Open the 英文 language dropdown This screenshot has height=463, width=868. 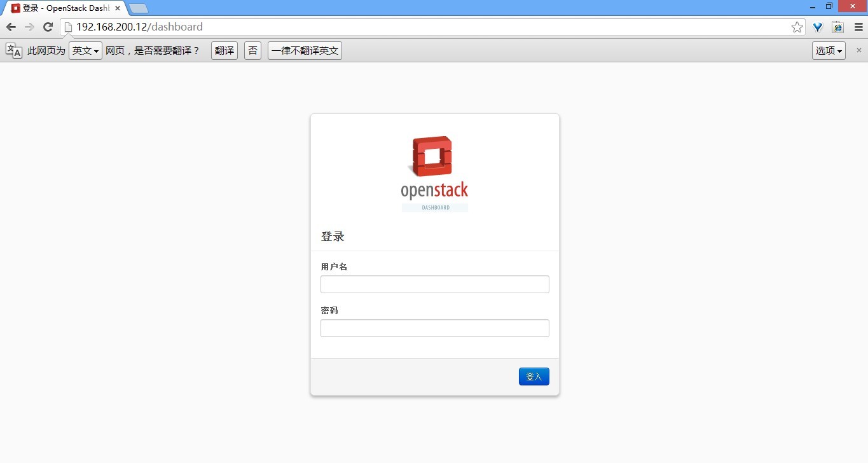(x=85, y=51)
